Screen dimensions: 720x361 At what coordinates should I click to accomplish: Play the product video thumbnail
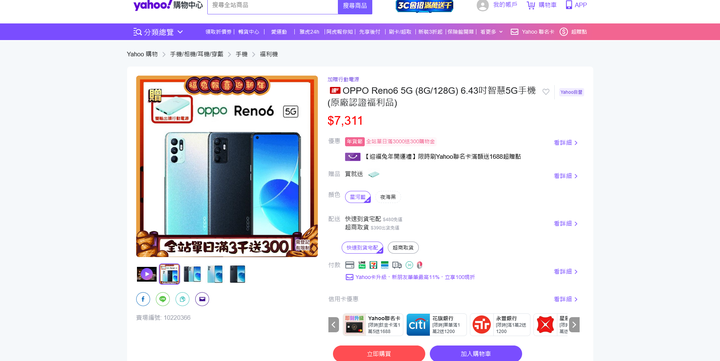(x=146, y=274)
